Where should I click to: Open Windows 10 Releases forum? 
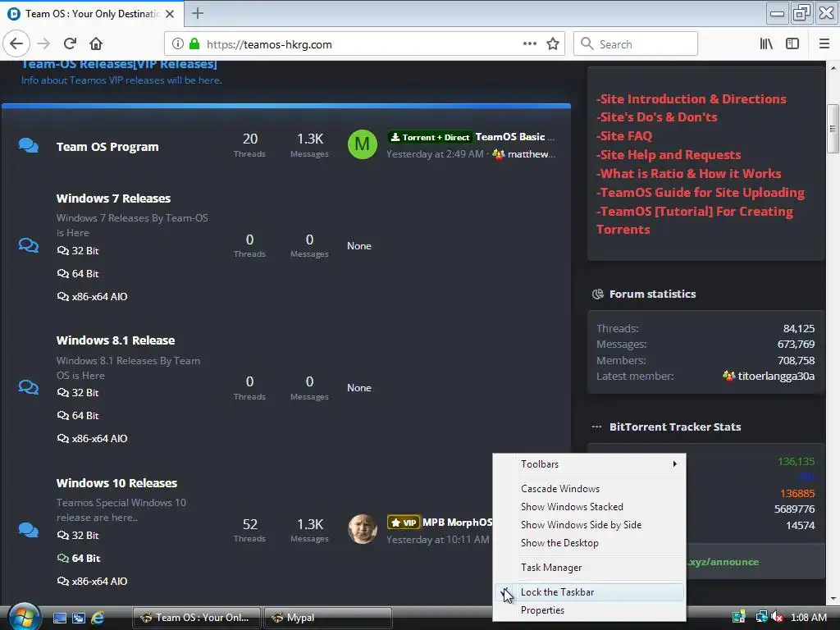pos(116,482)
